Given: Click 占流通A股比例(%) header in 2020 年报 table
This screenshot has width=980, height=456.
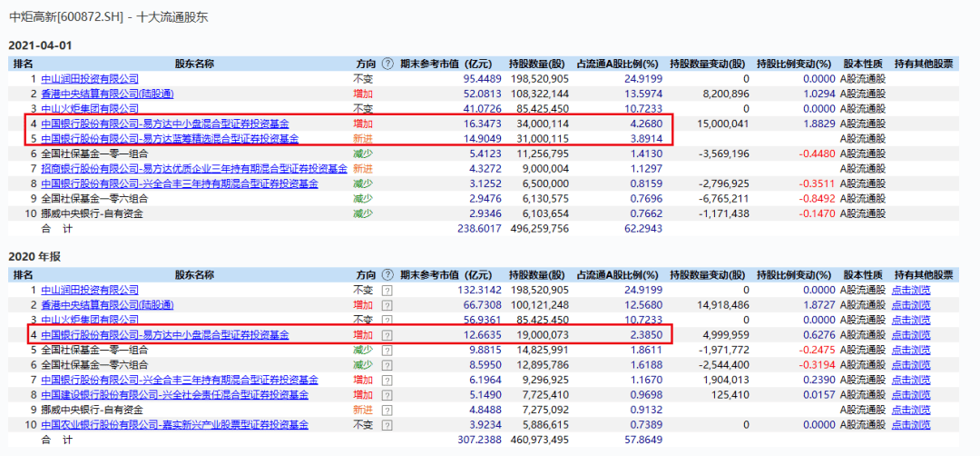Looking at the screenshot, I should click(618, 275).
